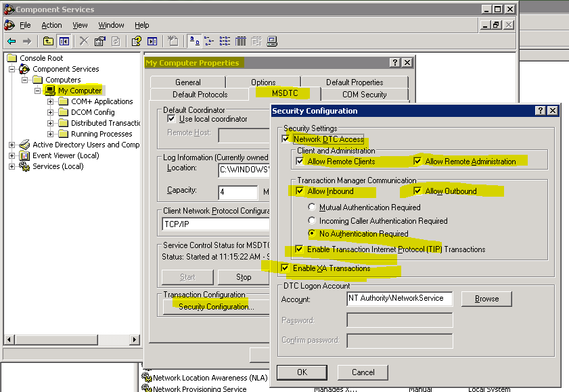Toggle Allow Outbound checkbox
The width and height of the screenshot is (569, 392).
coord(417,191)
